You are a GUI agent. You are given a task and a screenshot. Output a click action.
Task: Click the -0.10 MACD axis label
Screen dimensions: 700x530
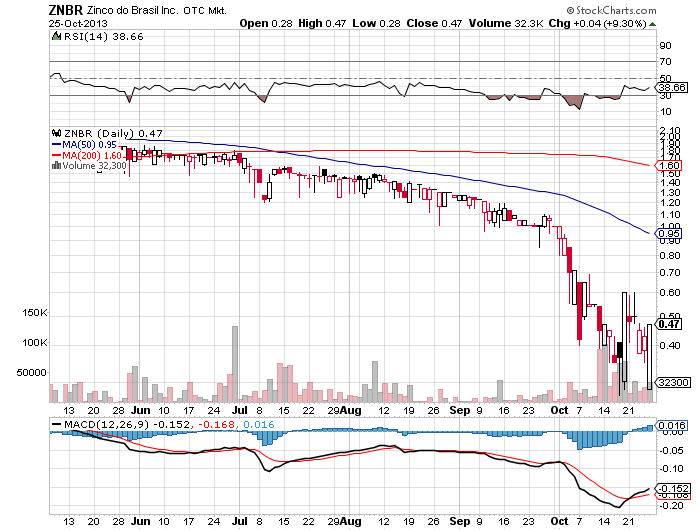click(671, 468)
